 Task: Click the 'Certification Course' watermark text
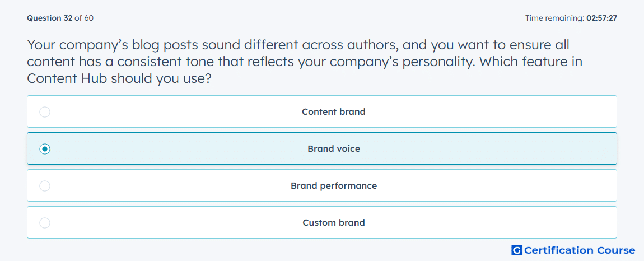point(580,250)
